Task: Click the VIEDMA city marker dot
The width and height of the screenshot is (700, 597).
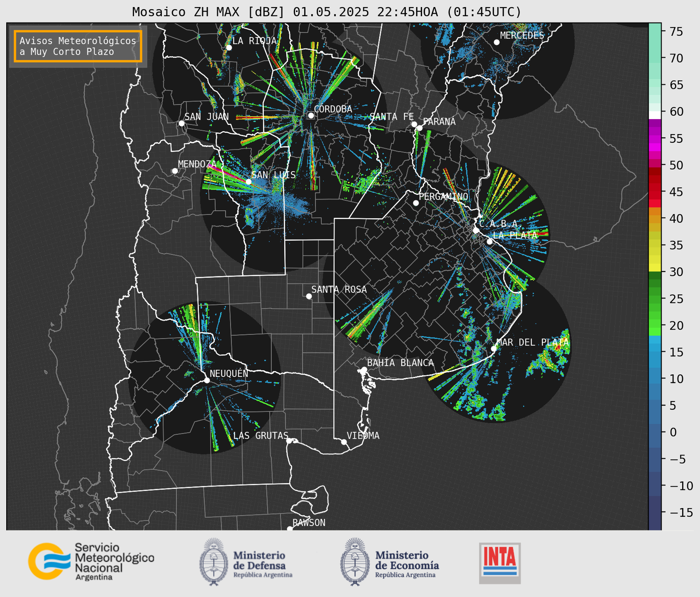Action: 344,442
